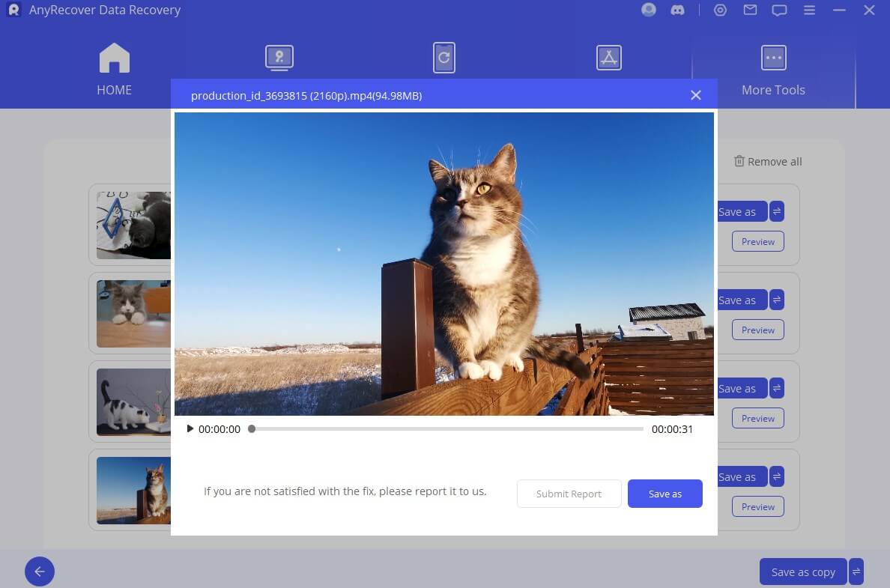Click the back arrow button
890x588 pixels.
[x=40, y=572]
